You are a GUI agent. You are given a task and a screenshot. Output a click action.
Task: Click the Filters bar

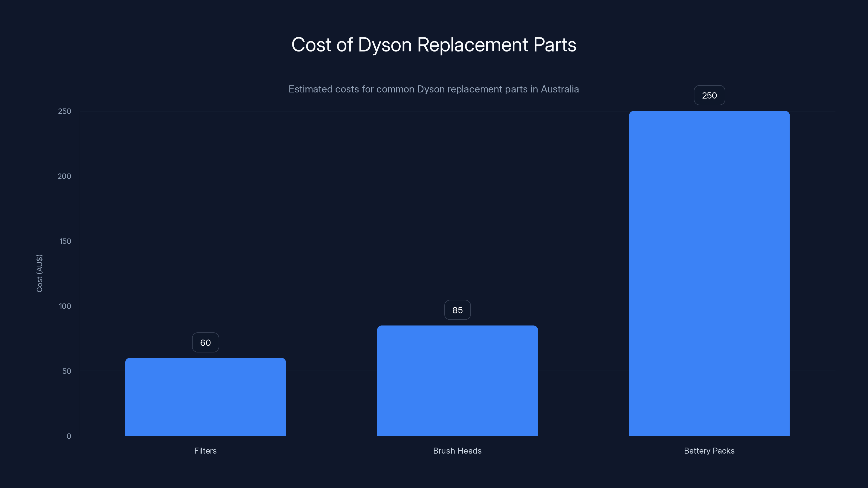point(206,397)
